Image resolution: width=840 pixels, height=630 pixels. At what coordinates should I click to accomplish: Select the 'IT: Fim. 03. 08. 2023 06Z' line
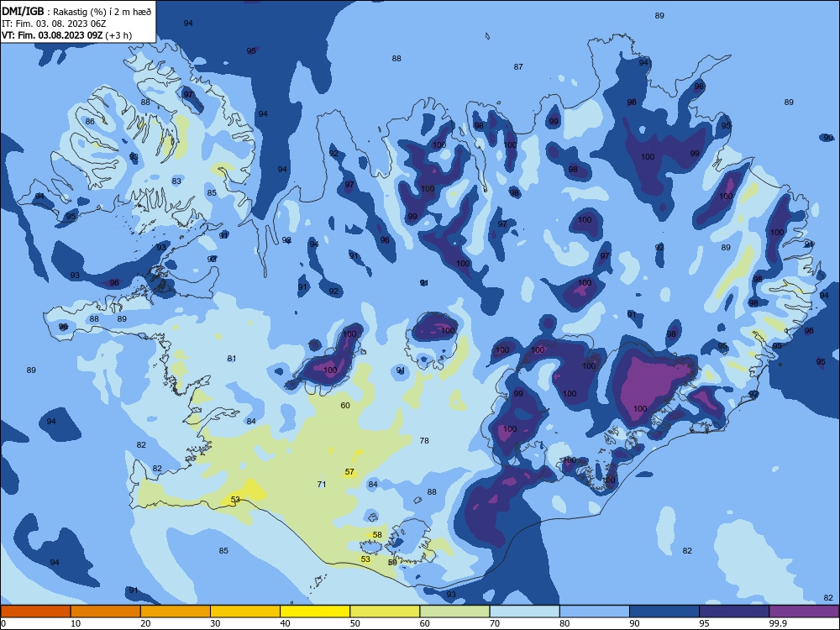tap(54, 24)
